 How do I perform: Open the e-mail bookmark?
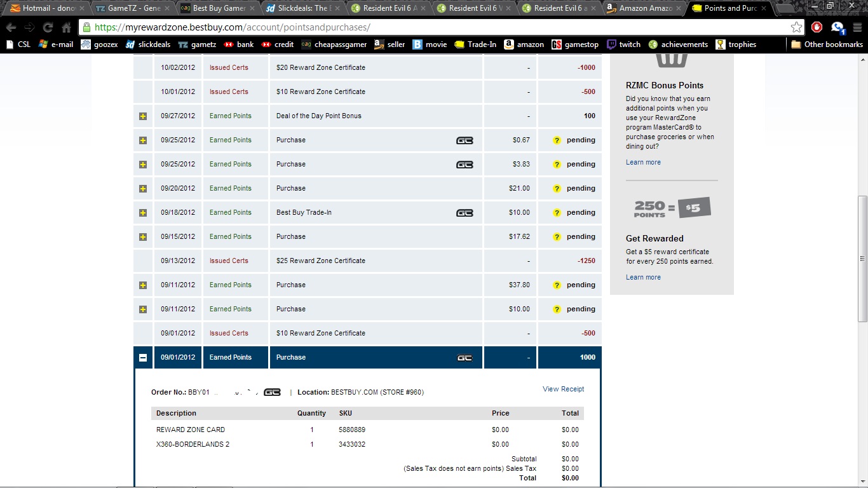click(56, 44)
